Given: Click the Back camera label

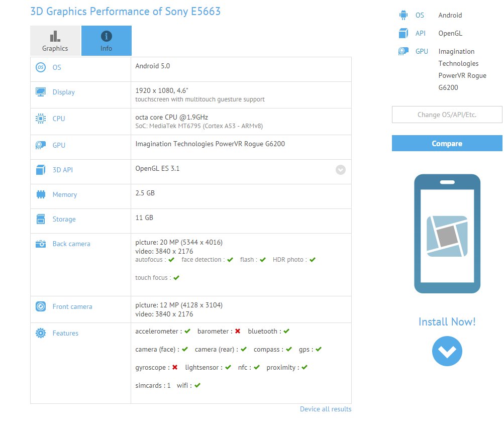Looking at the screenshot, I should tap(71, 244).
